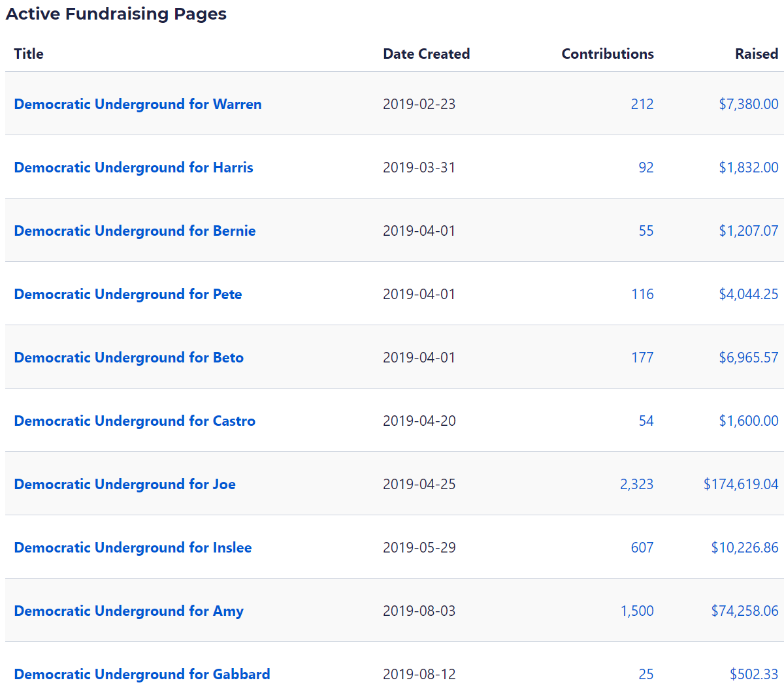Open Democratic Underground for Joe page
Image resolution: width=784 pixels, height=689 pixels.
pos(125,485)
